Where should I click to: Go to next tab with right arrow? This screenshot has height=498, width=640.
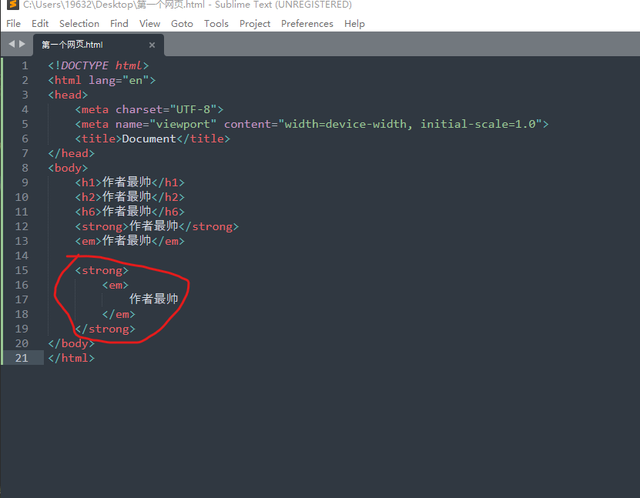pyautogui.click(x=22, y=44)
